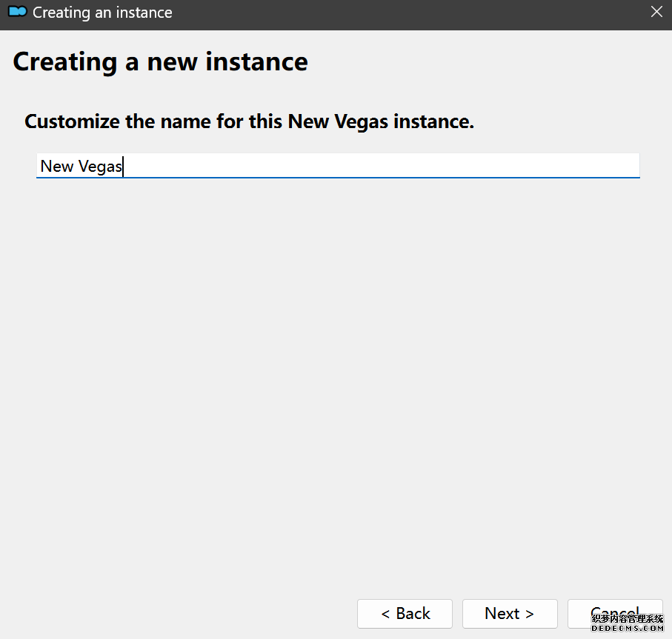Click the word "New" in the name field
Screen dimensions: 672x639
(x=56, y=167)
